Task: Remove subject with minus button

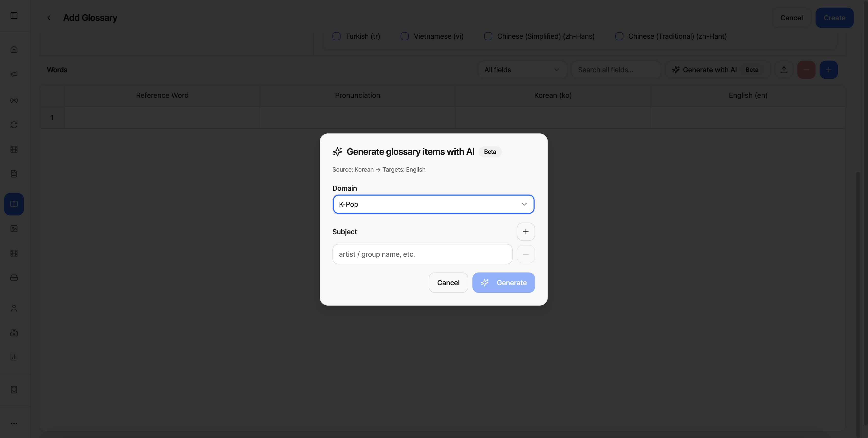Action: [526, 254]
